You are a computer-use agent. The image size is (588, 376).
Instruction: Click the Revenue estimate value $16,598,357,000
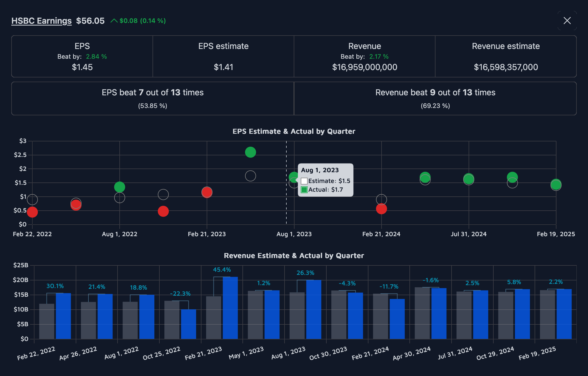pyautogui.click(x=506, y=67)
